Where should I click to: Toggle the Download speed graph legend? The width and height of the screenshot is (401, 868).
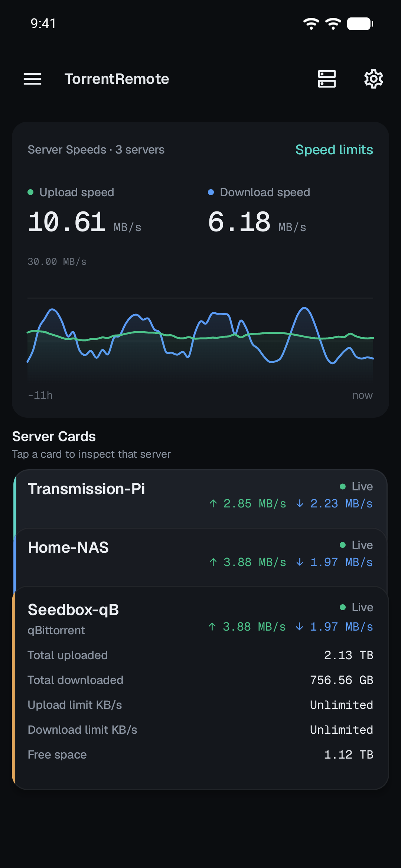coord(259,192)
